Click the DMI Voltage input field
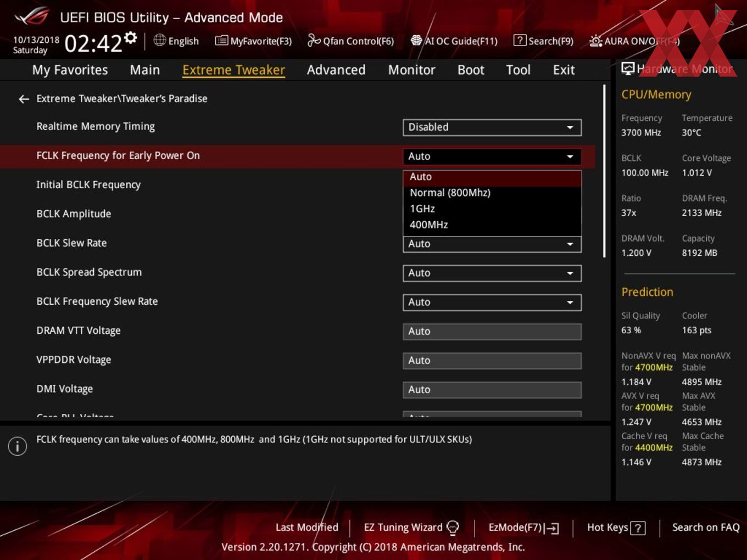This screenshot has width=747, height=560. coord(492,390)
